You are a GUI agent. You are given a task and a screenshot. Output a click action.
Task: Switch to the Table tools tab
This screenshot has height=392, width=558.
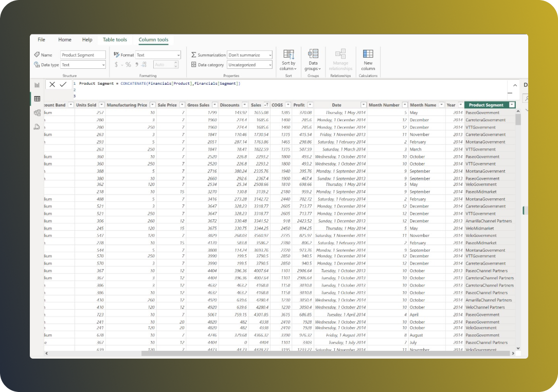[115, 40]
